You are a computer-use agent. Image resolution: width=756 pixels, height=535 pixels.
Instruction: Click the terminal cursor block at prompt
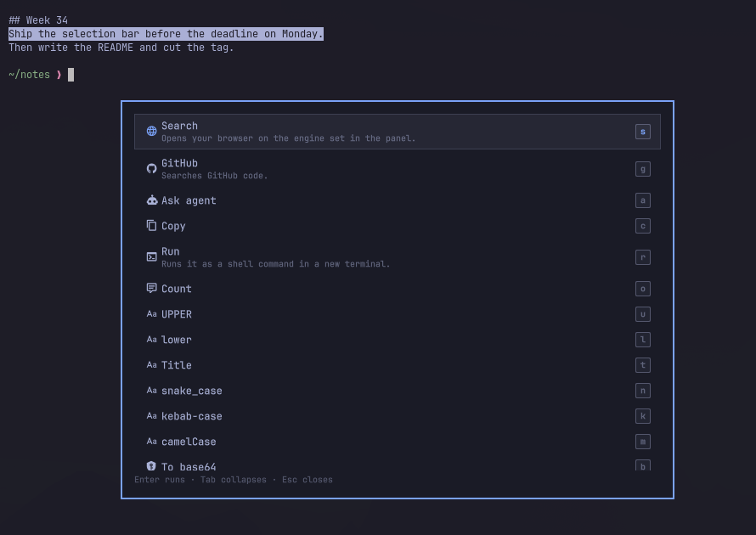tap(71, 75)
